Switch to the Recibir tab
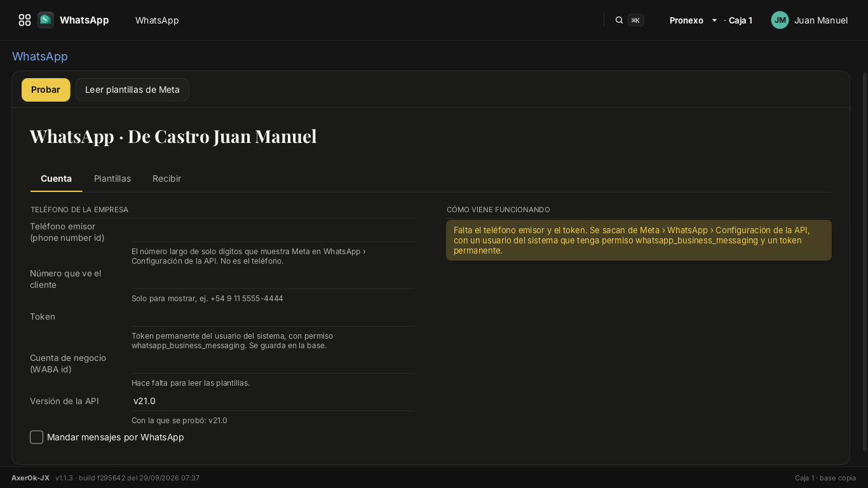 [166, 179]
